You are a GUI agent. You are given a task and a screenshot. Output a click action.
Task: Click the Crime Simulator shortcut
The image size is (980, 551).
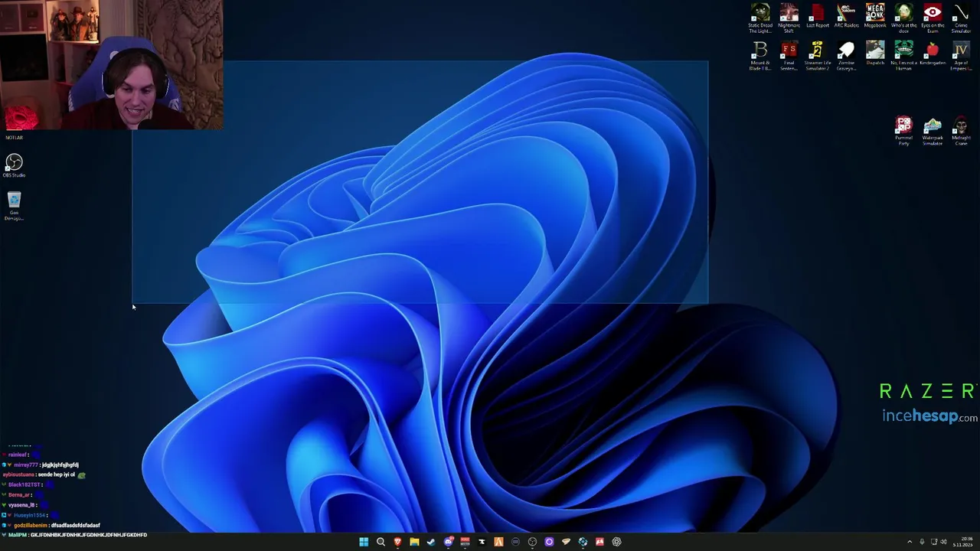pyautogui.click(x=961, y=18)
